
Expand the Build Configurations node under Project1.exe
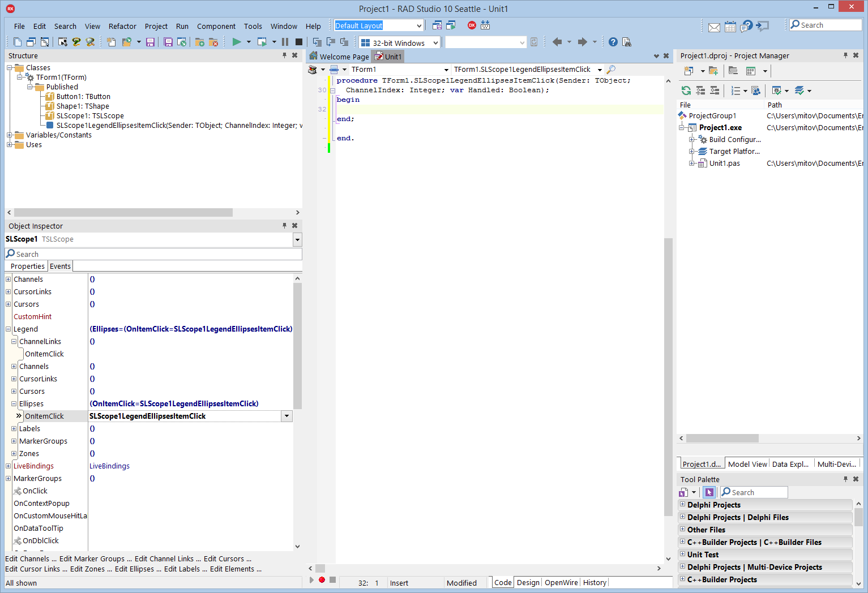691,139
